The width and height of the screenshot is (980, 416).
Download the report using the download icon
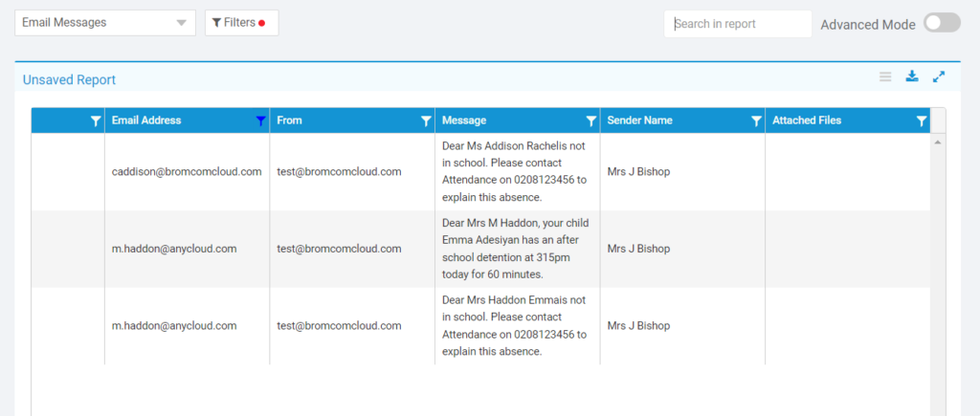(x=912, y=77)
